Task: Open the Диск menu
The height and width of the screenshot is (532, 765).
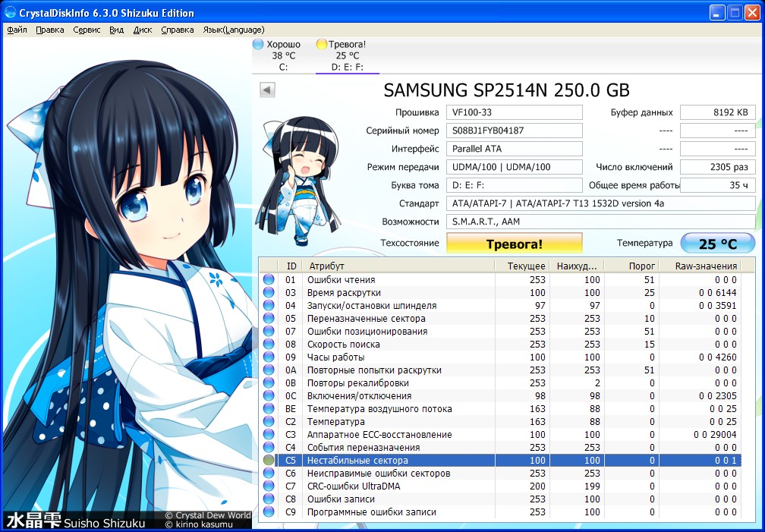Action: [143, 30]
